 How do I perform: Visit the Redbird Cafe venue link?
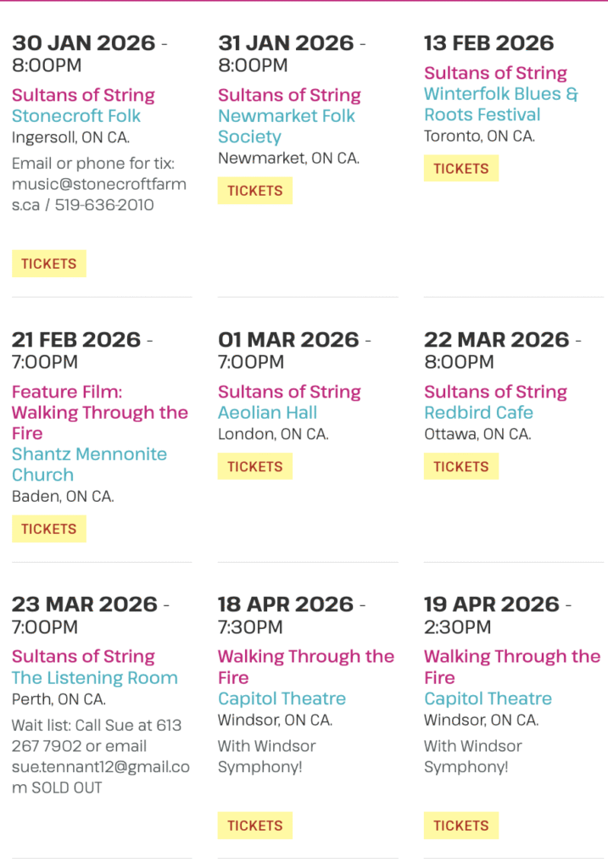pos(478,413)
